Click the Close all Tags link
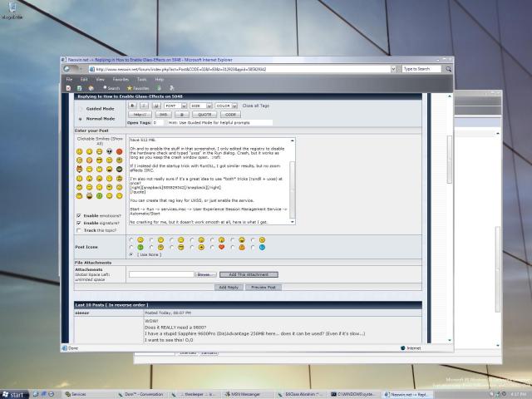Viewport: 532px width, 399px height. point(256,106)
